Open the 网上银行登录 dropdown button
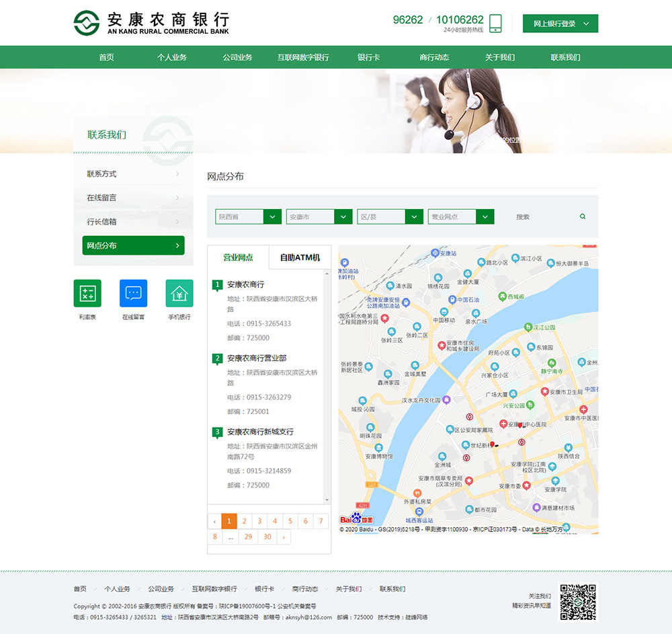The image size is (672, 634). tap(560, 24)
